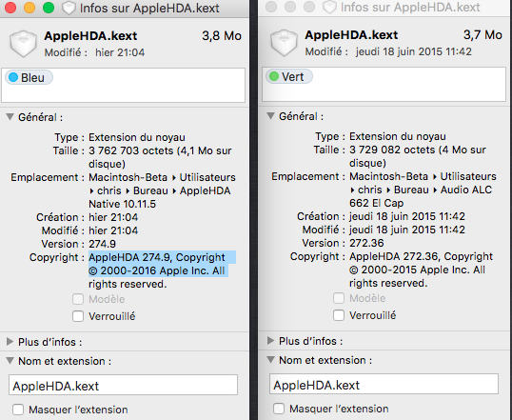
Task: Click size text 3 762 703 octets
Action: (x=131, y=150)
